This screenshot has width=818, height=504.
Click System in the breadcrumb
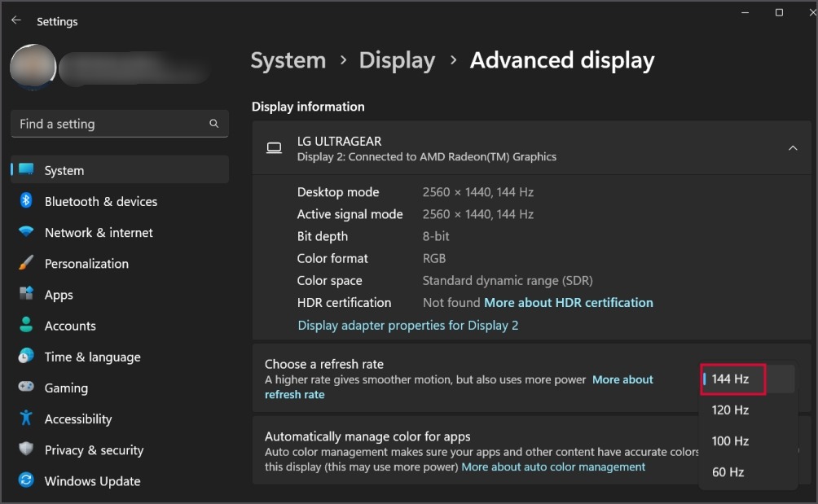[288, 60]
